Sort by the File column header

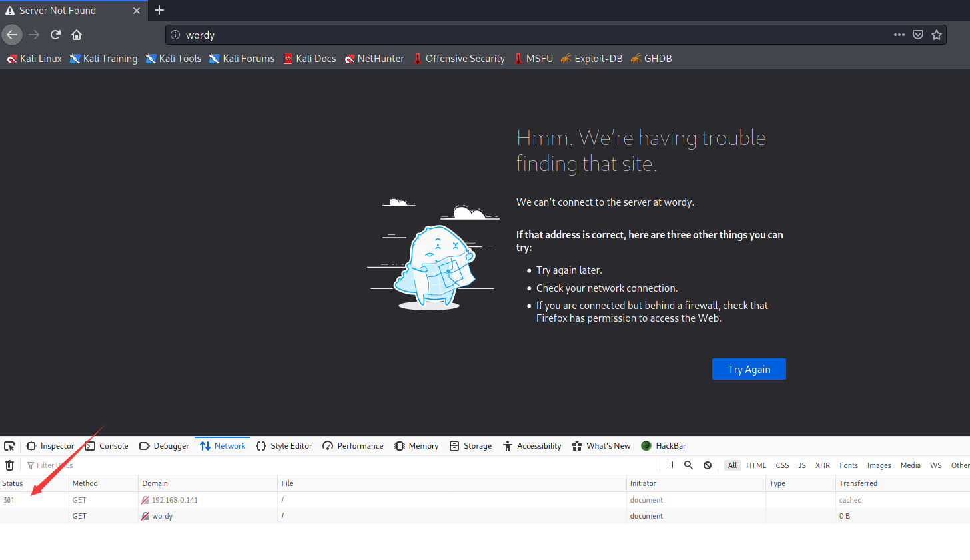click(x=452, y=483)
